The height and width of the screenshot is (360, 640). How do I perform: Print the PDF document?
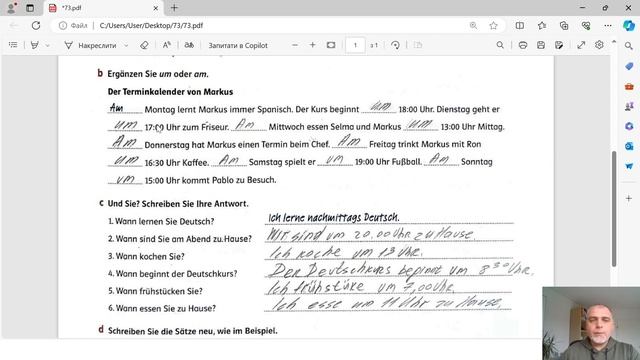point(523,45)
